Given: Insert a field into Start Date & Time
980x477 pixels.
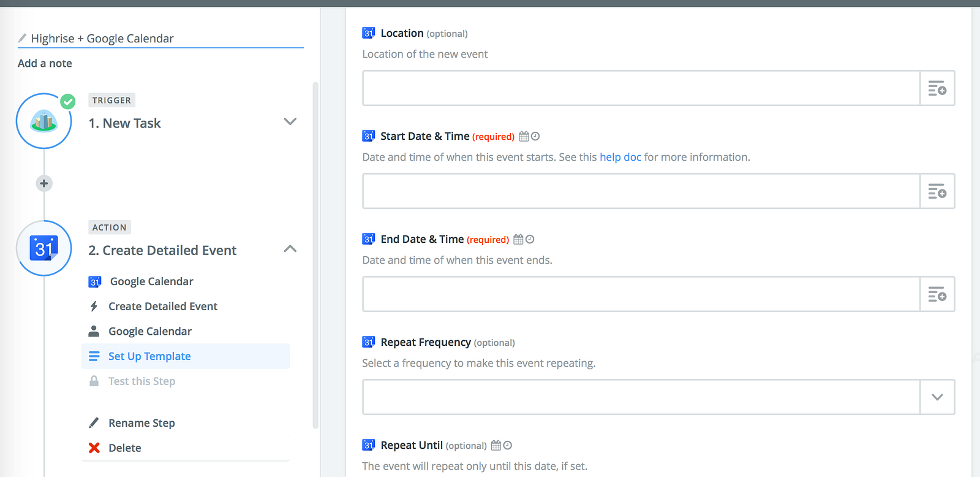Looking at the screenshot, I should click(x=937, y=191).
